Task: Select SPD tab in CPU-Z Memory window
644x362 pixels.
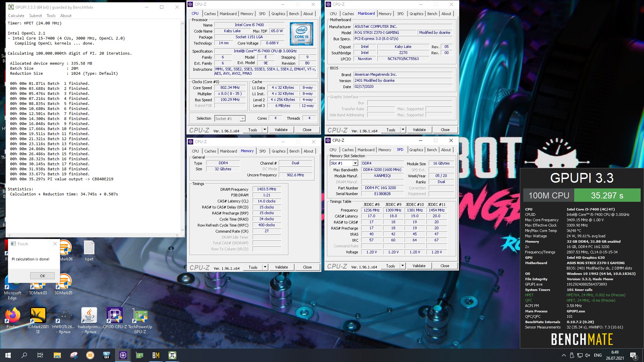Action: pyautogui.click(x=262, y=151)
